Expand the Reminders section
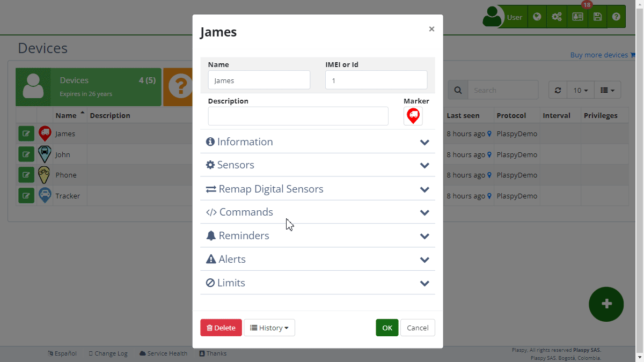This screenshot has width=644, height=362. click(317, 236)
